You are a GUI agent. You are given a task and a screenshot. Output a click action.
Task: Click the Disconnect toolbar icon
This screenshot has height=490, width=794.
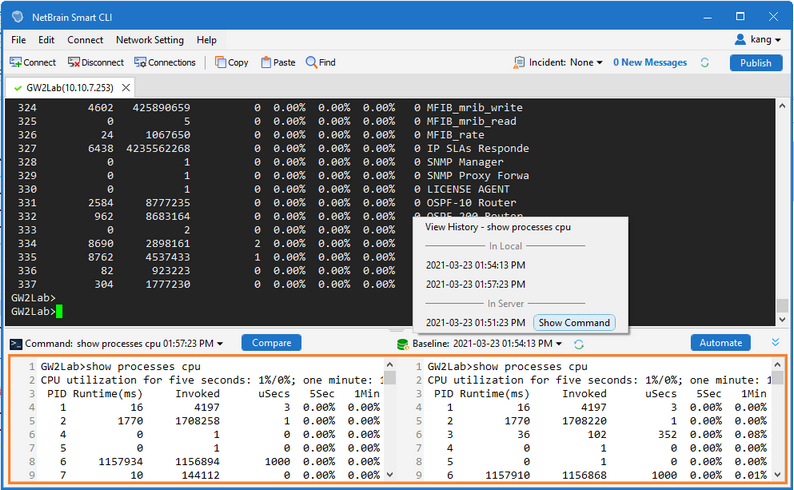point(75,62)
